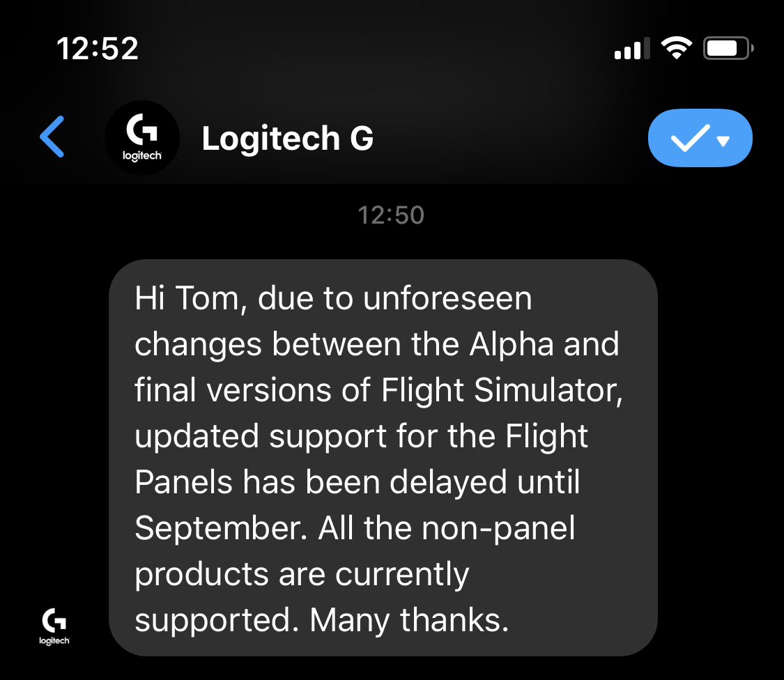Tap "Many thanks." at the message end
The width and height of the screenshot is (784, 680).
tap(409, 620)
